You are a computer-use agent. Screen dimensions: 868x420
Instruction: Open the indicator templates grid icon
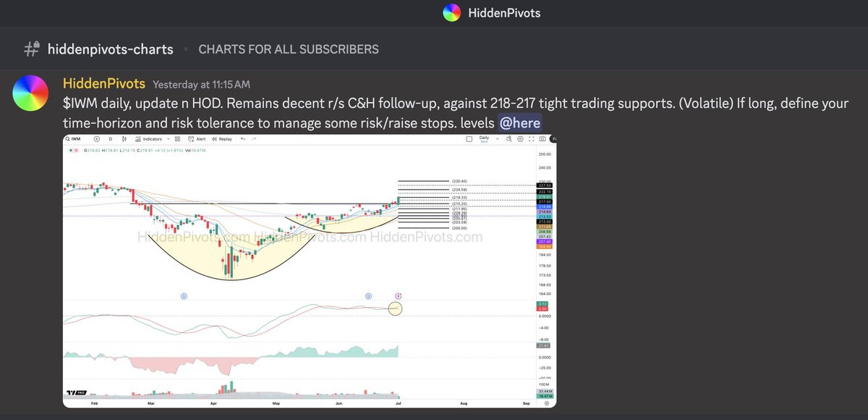tap(177, 139)
